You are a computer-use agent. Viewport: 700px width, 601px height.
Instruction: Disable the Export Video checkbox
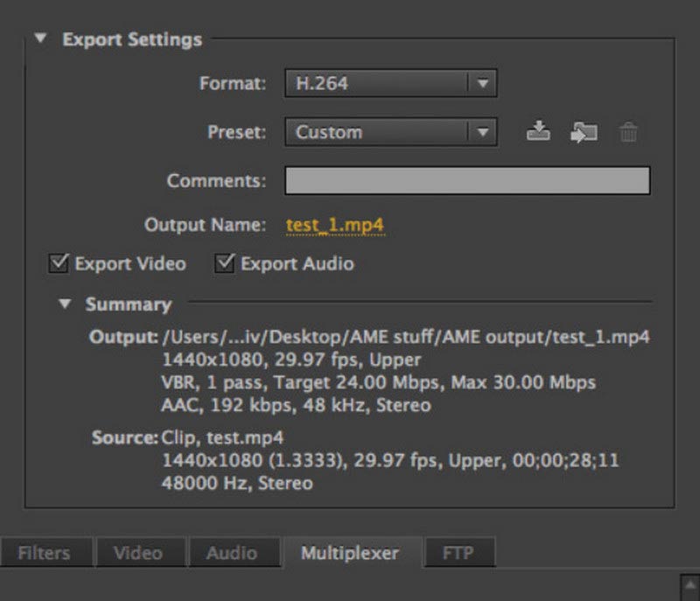point(56,263)
